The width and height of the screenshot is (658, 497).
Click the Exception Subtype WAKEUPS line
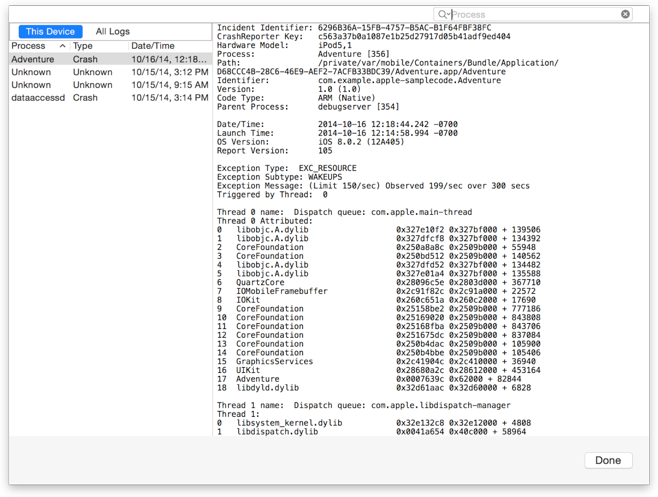[x=280, y=177]
